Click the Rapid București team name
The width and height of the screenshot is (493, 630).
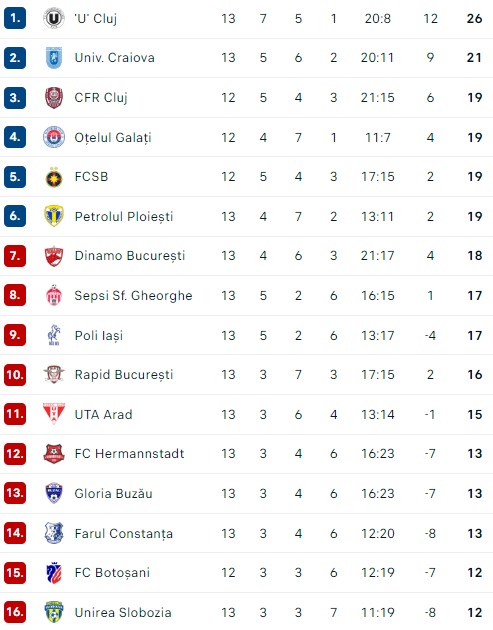[124, 375]
